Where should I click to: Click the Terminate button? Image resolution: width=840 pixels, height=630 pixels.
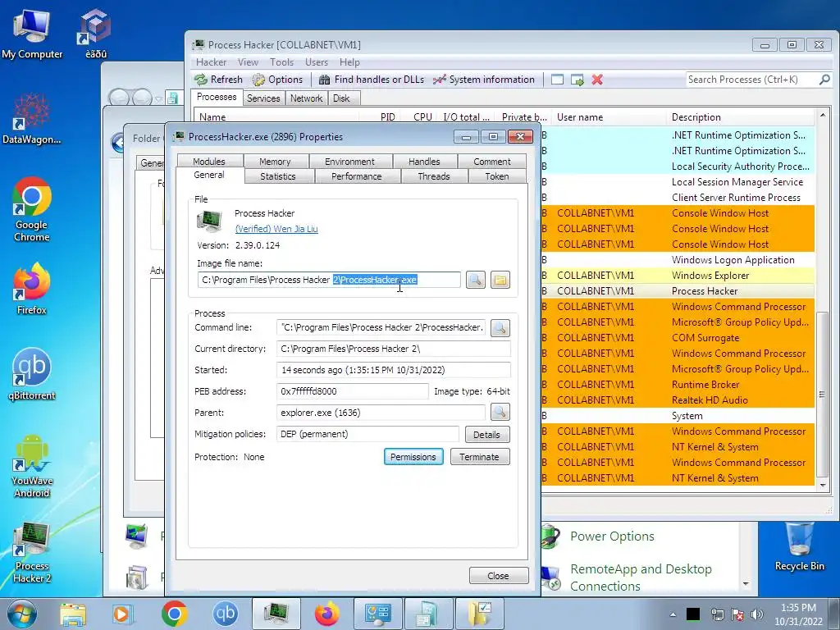click(x=479, y=457)
